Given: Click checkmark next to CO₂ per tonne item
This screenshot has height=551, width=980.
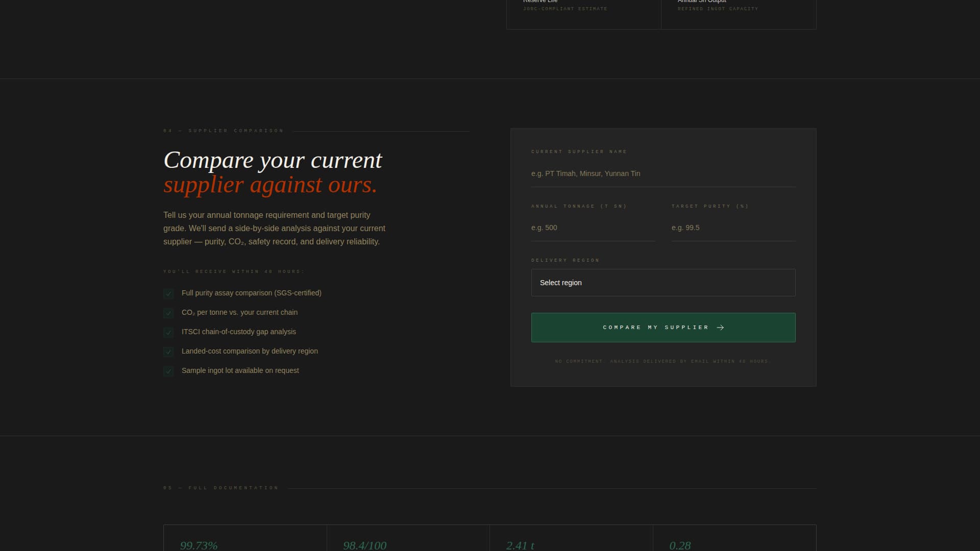Looking at the screenshot, I should tap(168, 313).
